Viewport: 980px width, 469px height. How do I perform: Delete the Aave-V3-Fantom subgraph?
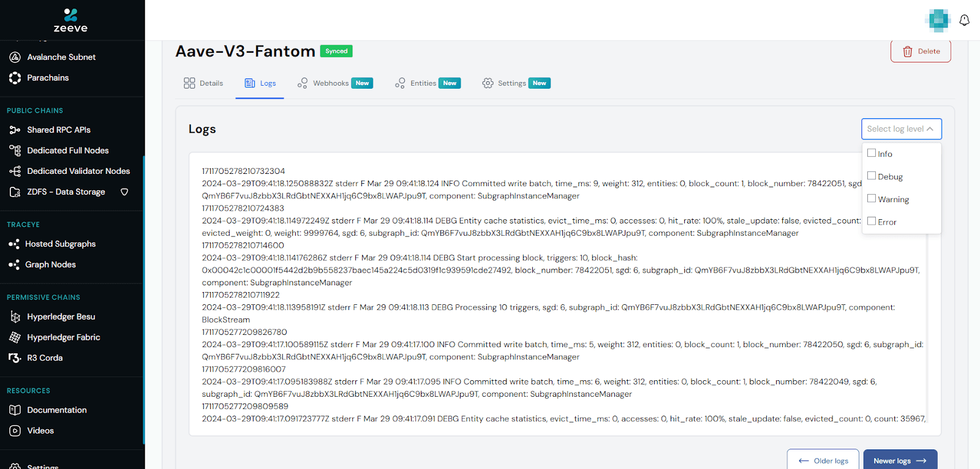[x=921, y=51]
